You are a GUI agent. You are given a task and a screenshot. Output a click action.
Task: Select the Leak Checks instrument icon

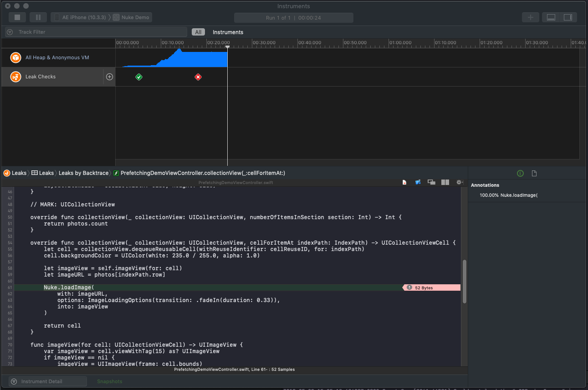15,77
